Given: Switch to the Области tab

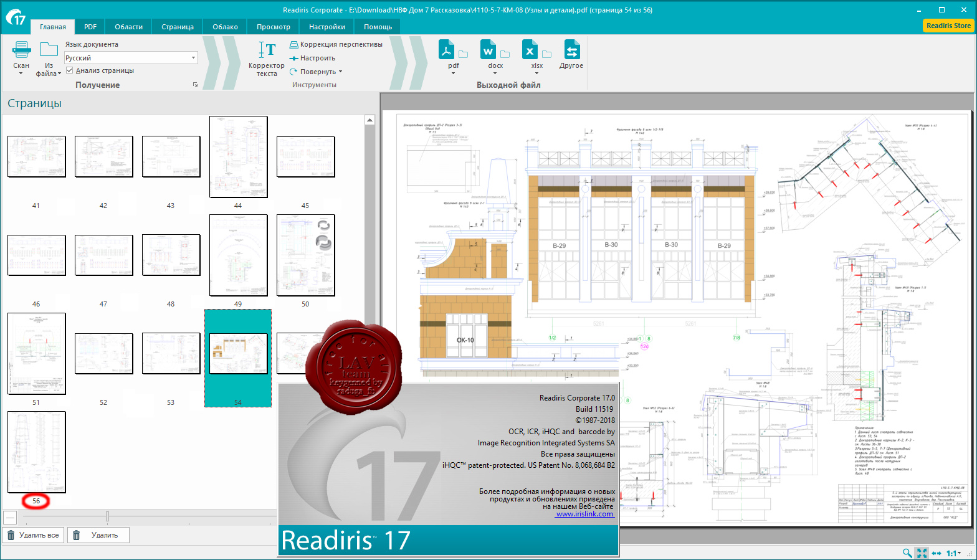Looking at the screenshot, I should 129,27.
